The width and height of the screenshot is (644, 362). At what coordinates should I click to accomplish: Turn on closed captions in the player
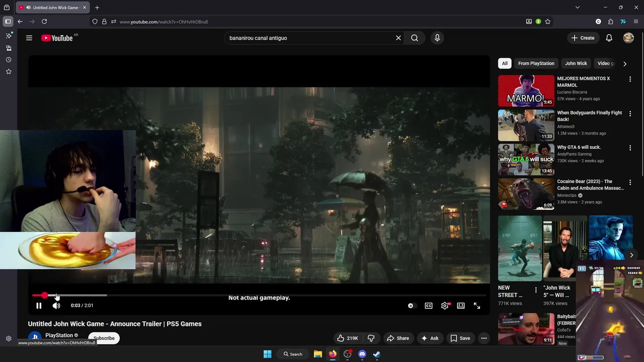[429, 306]
